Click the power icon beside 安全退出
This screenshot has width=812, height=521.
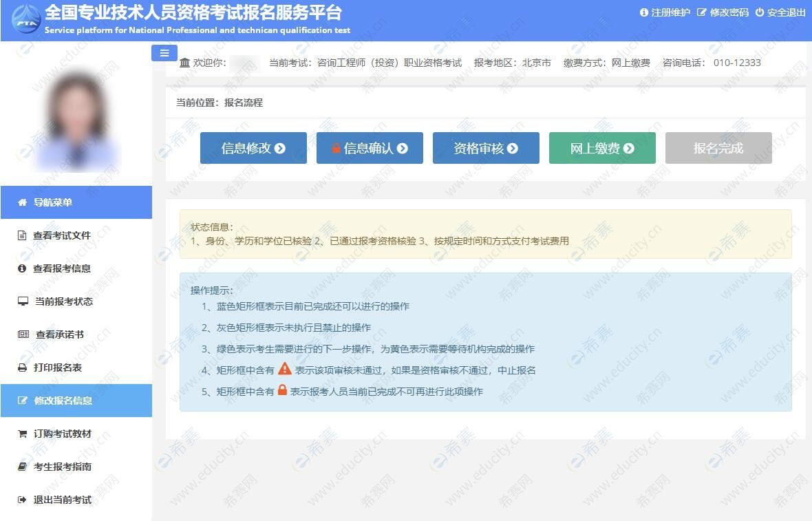click(x=760, y=12)
